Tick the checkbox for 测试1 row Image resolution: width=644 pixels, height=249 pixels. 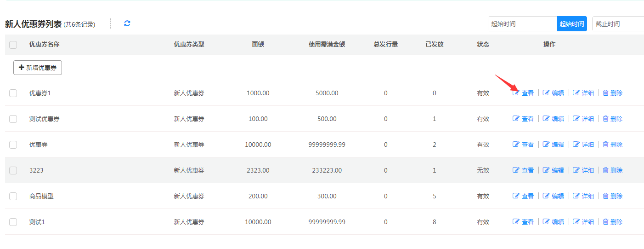click(x=13, y=222)
